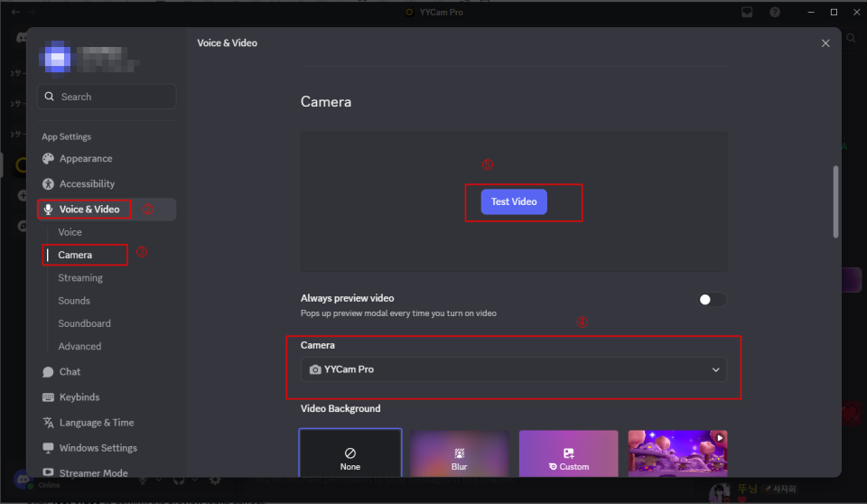Toggle Always preview video switch
This screenshot has height=504, width=867.
coord(712,300)
